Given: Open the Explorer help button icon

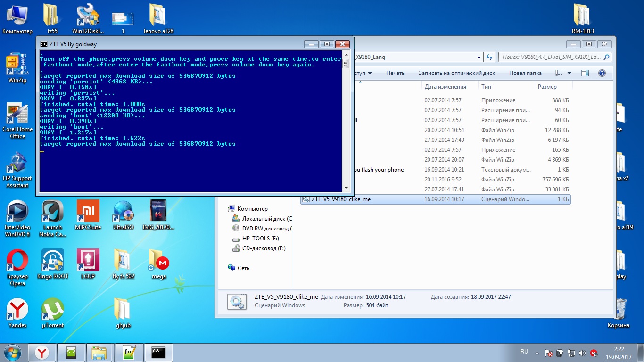Looking at the screenshot, I should point(602,73).
